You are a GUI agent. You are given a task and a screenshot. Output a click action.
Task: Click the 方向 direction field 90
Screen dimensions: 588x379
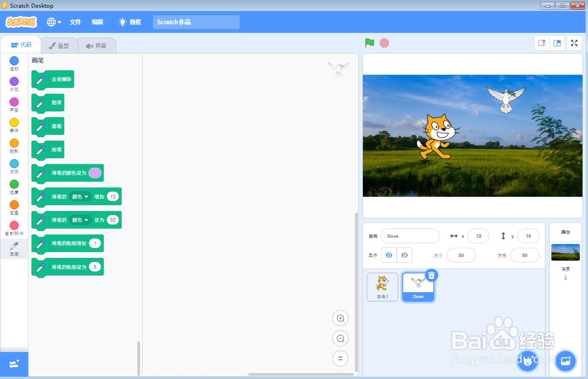click(525, 255)
